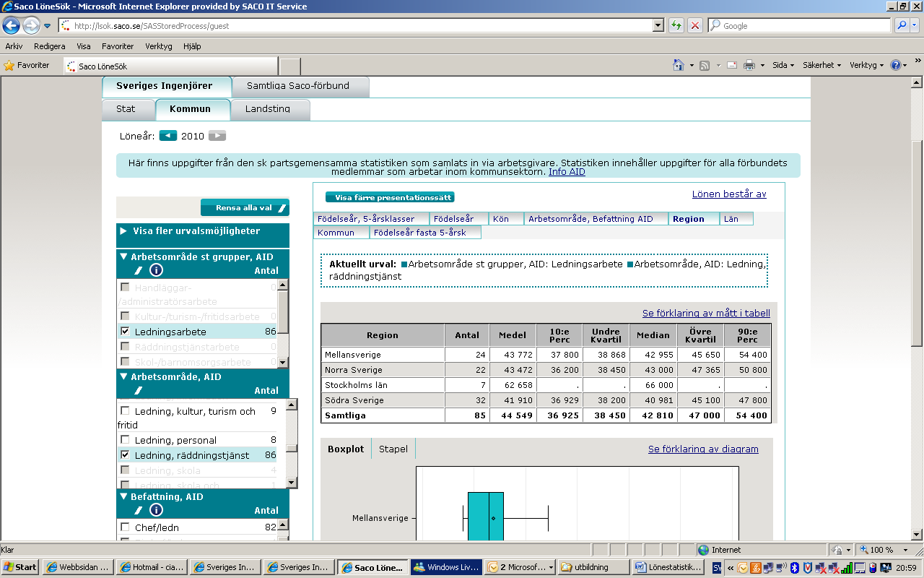Image resolution: width=924 pixels, height=578 pixels.
Task: Check Ledning, kultur, turism och fritid
Action: (x=125, y=411)
